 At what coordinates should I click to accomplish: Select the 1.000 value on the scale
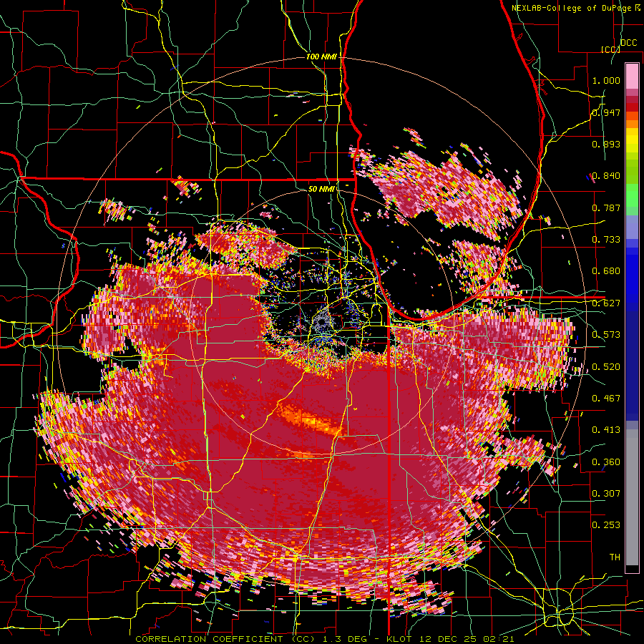tap(606, 80)
